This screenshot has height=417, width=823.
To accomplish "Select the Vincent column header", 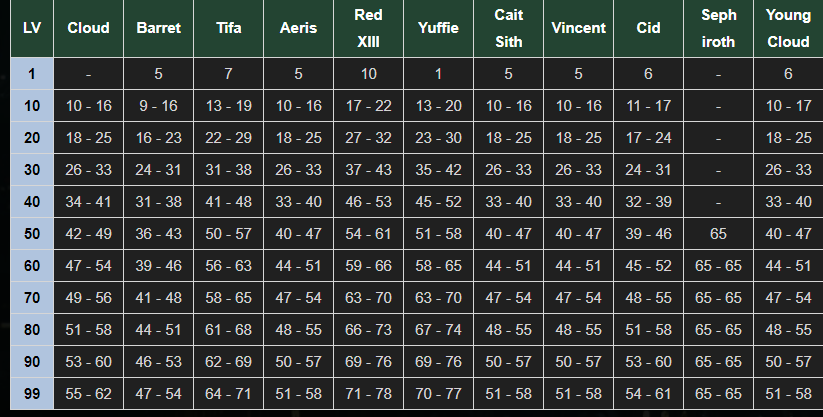I will point(578,28).
